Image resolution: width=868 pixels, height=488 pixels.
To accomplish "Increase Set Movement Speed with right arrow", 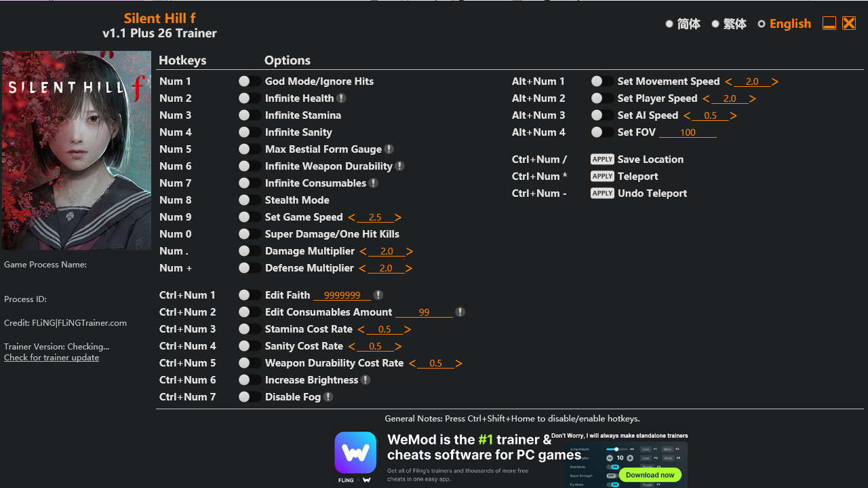I will (x=775, y=81).
